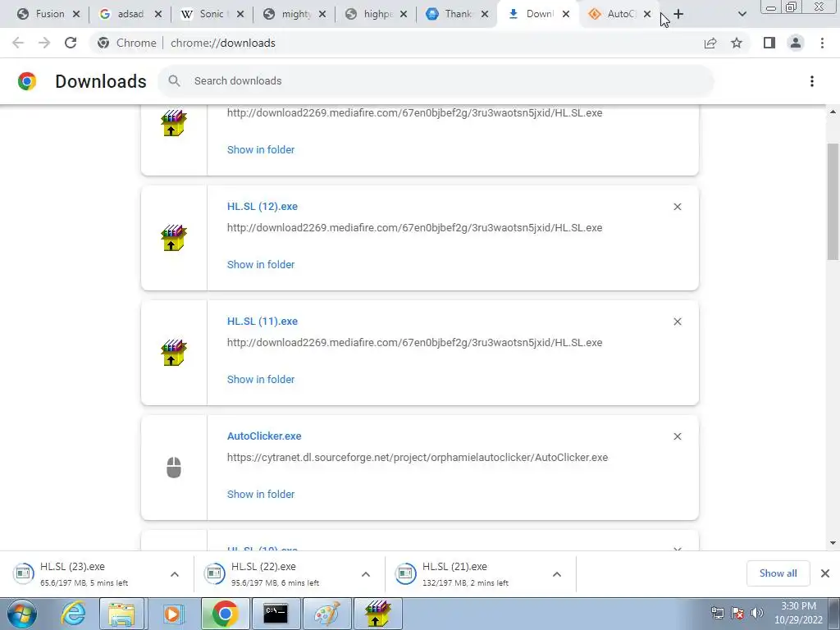Click the mouse icon of AutoClicker.exe
Viewport: 840px width, 630px height.
pyautogui.click(x=174, y=468)
